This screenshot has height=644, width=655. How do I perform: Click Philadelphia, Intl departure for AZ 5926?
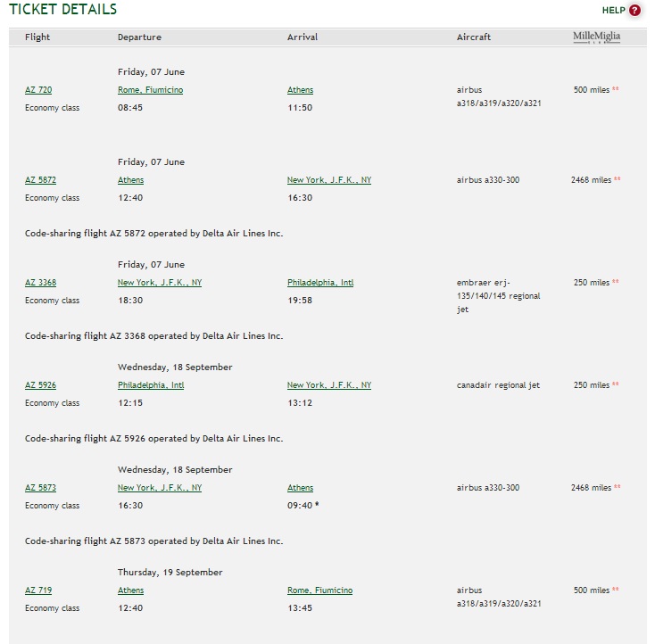coord(151,385)
